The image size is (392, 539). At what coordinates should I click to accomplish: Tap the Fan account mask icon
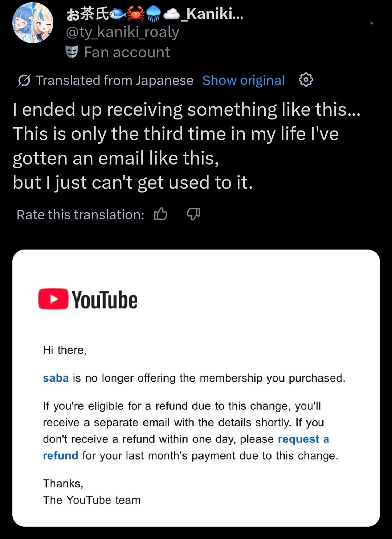(x=72, y=52)
